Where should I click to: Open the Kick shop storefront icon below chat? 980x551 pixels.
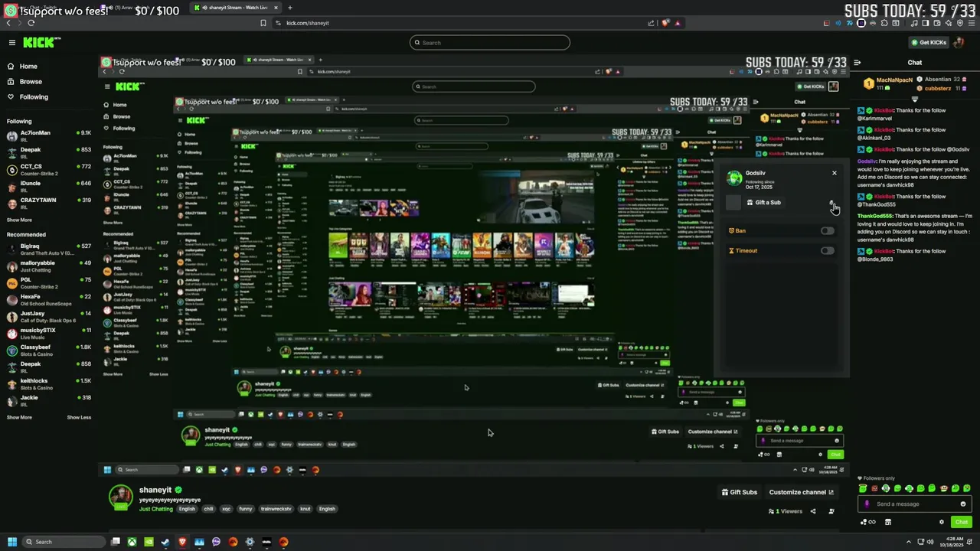pos(888,522)
